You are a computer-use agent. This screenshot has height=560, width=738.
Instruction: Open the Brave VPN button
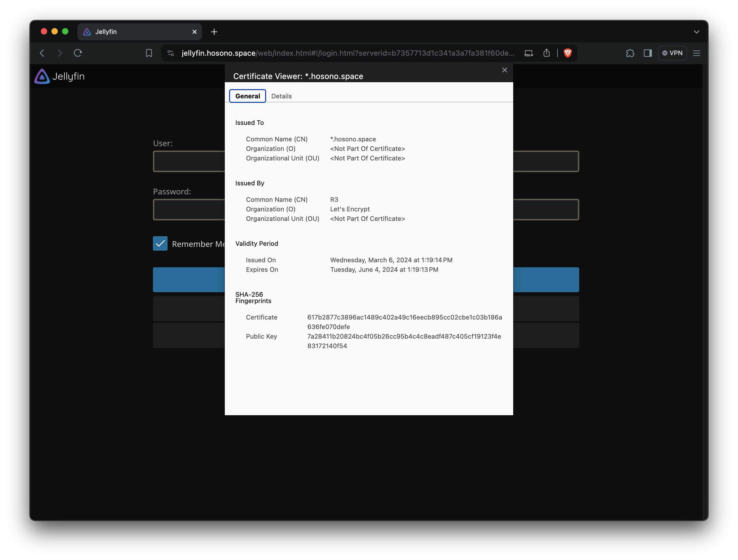(672, 53)
